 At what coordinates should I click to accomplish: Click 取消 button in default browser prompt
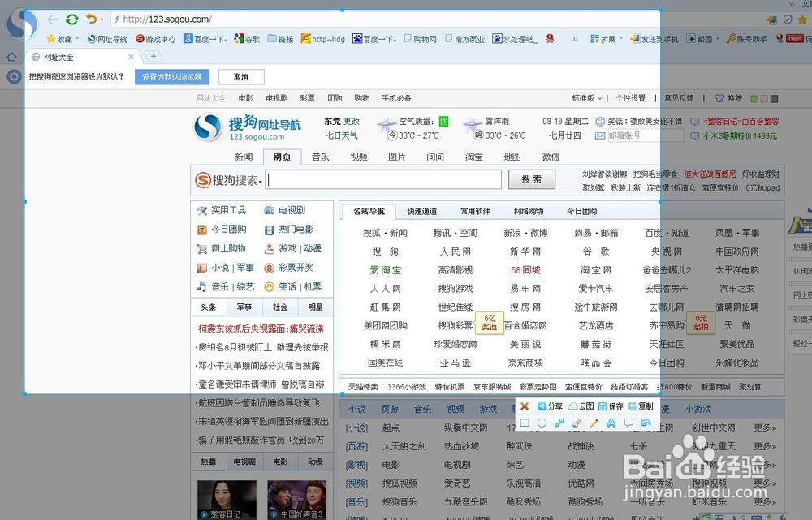coord(241,77)
